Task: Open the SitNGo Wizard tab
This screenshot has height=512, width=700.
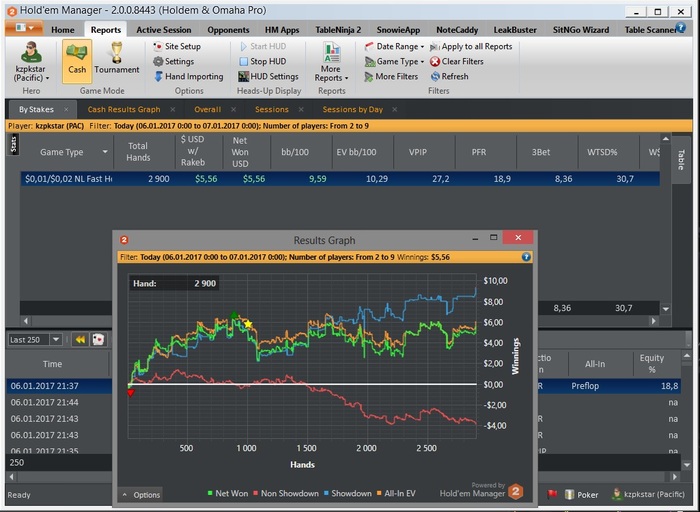Action: [580, 30]
